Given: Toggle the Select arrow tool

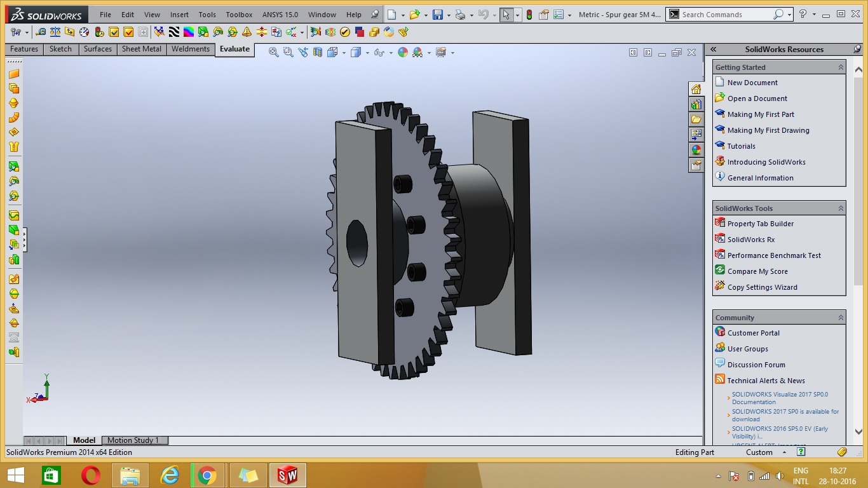Looking at the screenshot, I should coord(506,15).
